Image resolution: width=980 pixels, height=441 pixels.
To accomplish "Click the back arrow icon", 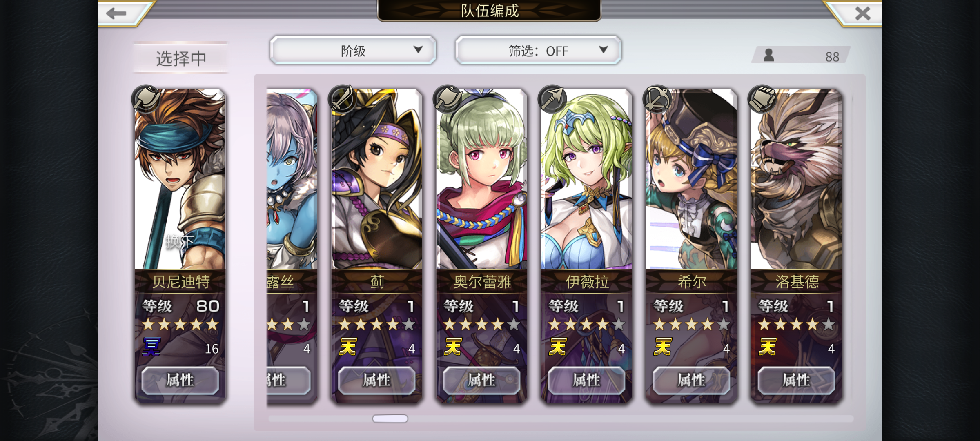I will 116,13.
